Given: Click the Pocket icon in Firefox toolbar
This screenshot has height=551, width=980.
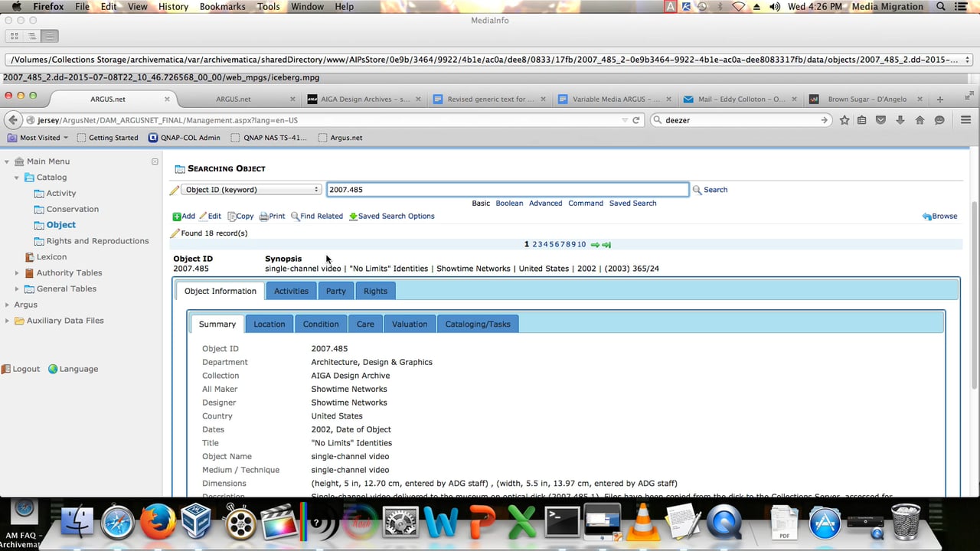Looking at the screenshot, I should [881, 120].
